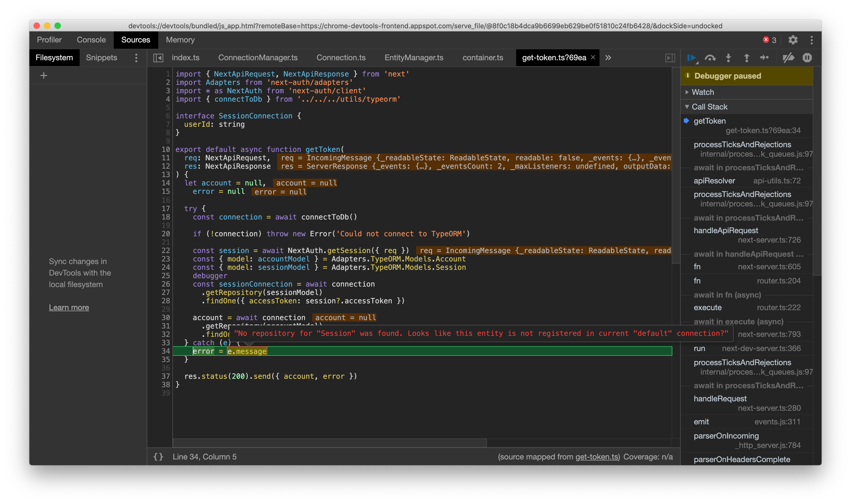Select the execute router.ts:222 frame
The height and width of the screenshot is (504, 851).
click(747, 307)
